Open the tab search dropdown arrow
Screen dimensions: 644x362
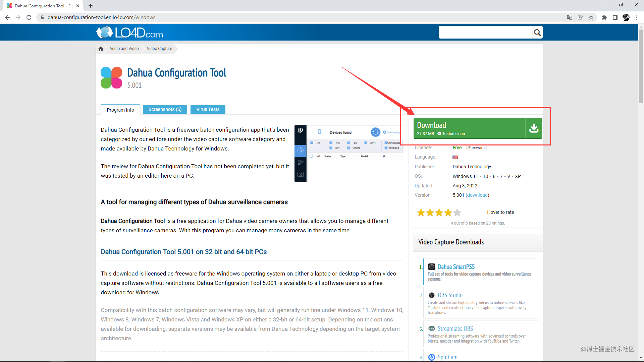coord(590,5)
